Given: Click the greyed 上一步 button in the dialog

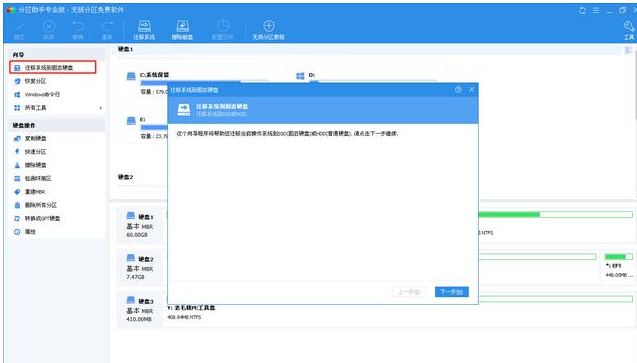Looking at the screenshot, I should (x=409, y=292).
